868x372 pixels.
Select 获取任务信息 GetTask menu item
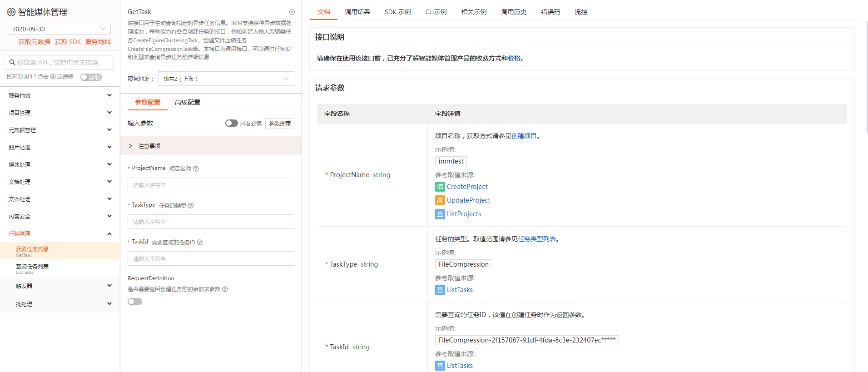tap(60, 251)
